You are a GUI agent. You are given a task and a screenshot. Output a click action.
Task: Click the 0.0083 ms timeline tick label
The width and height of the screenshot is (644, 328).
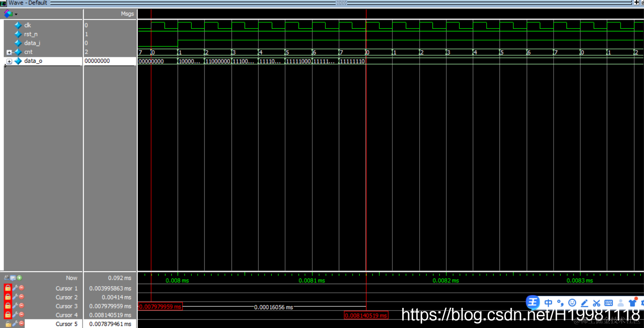(x=580, y=281)
